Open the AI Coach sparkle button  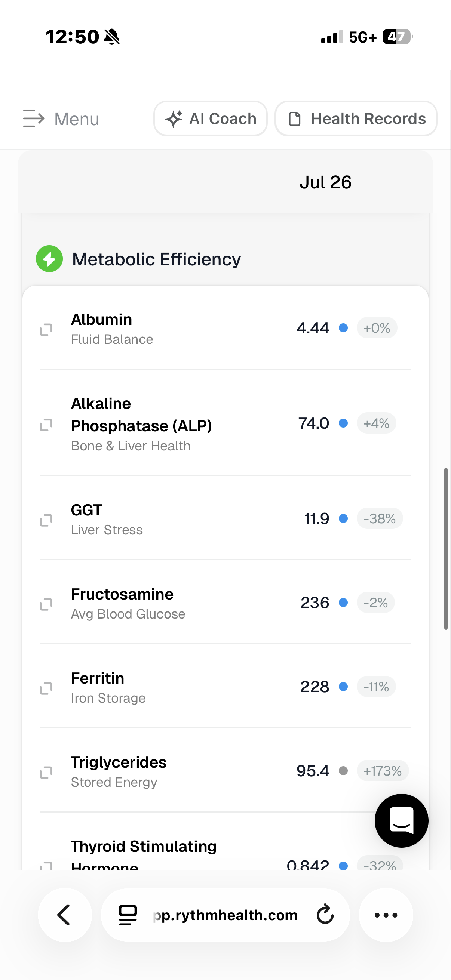(211, 118)
